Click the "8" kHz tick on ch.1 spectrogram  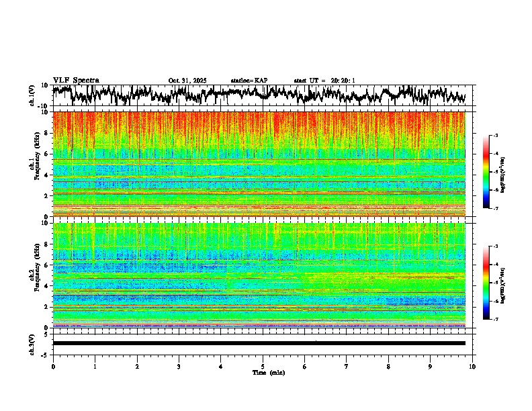47,133
